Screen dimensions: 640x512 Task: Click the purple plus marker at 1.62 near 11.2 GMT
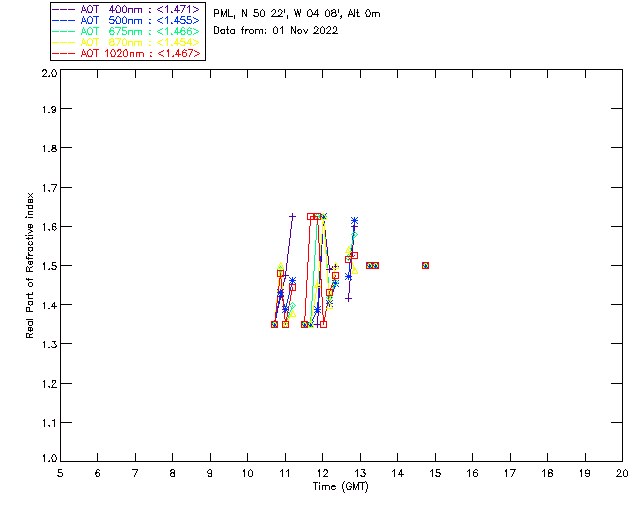(292, 216)
